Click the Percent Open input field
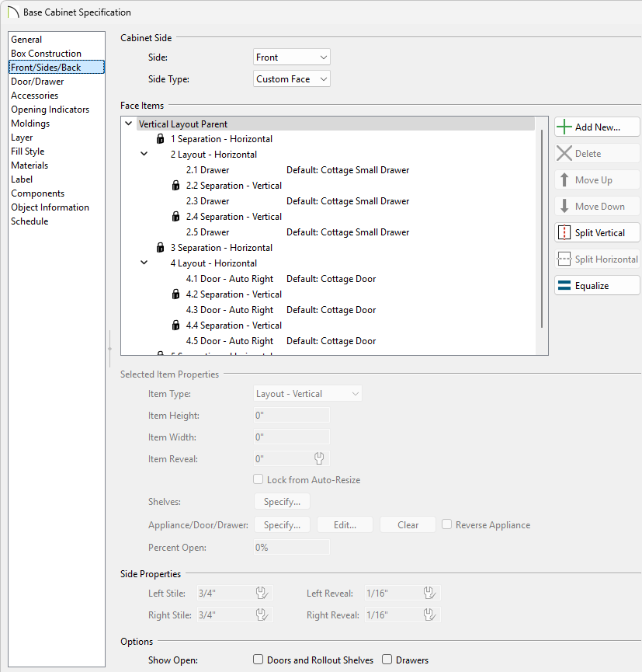Screen dimensions: 642x672 (292, 547)
